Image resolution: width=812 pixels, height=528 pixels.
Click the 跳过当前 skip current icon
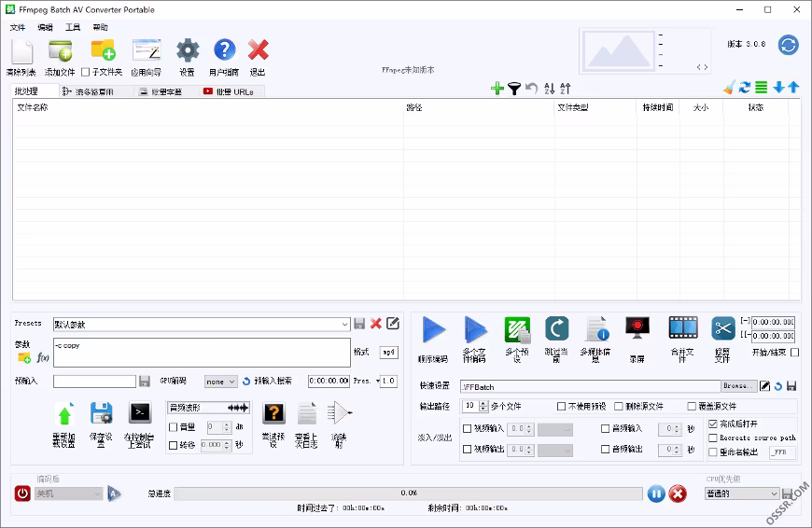click(556, 329)
